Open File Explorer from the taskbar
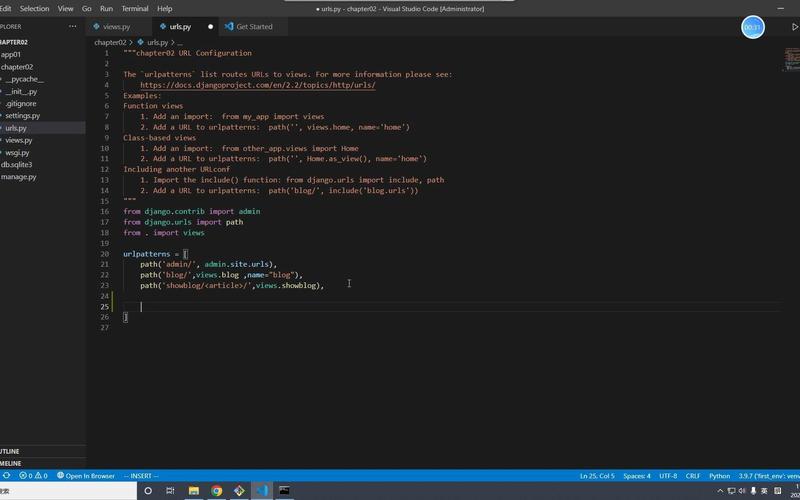800x500 pixels. point(193,491)
